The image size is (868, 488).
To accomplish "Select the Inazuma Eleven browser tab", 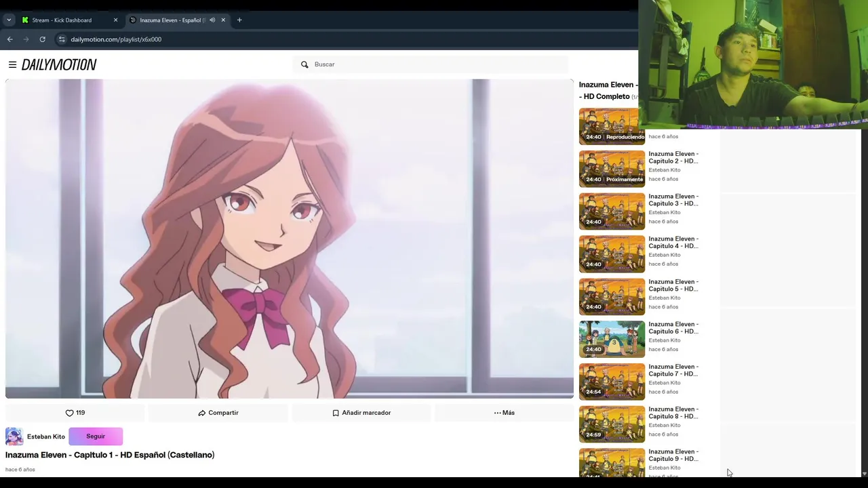I will pyautogui.click(x=172, y=20).
